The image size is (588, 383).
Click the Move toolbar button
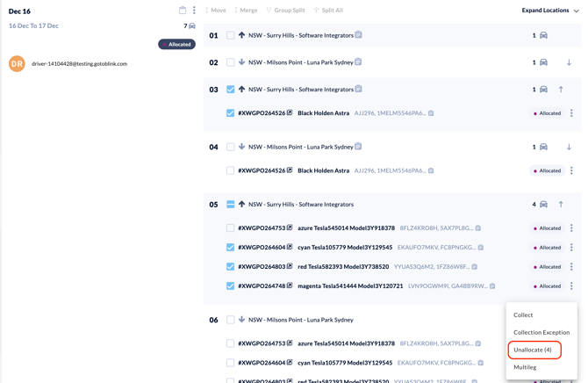point(215,11)
